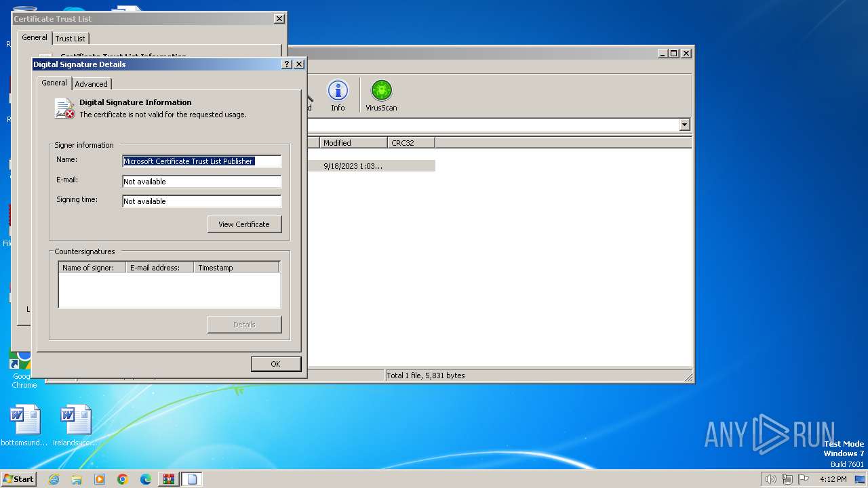This screenshot has height=488, width=868.
Task: Expand the WinRAR address bar dropdown
Action: pyautogui.click(x=684, y=125)
